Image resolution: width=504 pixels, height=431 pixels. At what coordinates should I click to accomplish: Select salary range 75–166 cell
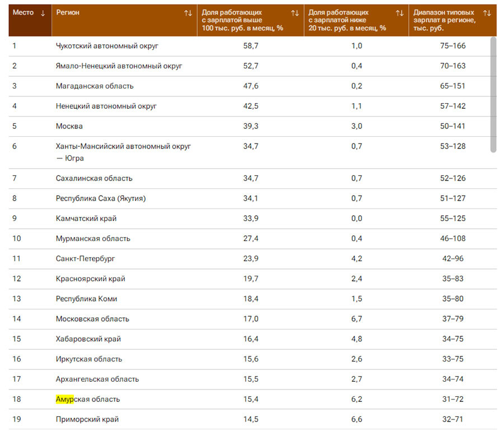pos(452,45)
